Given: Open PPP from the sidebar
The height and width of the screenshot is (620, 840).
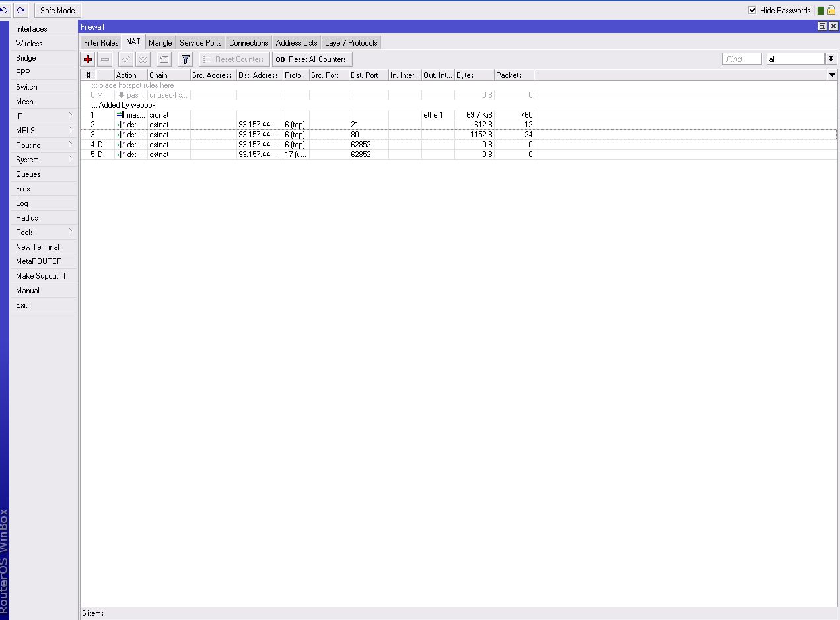Looking at the screenshot, I should point(44,72).
